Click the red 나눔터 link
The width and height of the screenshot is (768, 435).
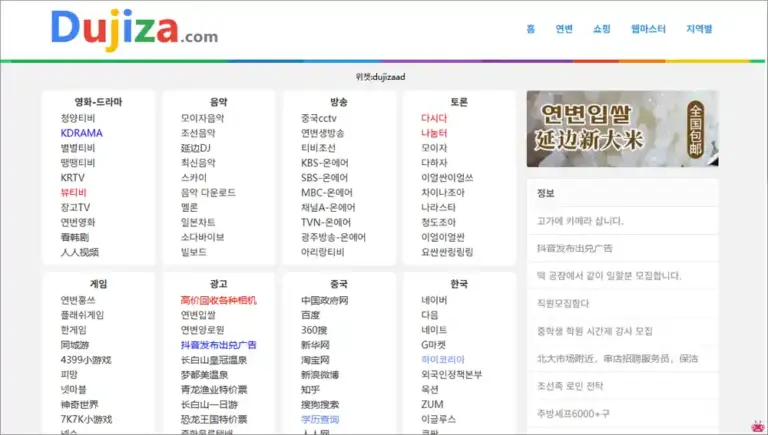[x=434, y=133]
